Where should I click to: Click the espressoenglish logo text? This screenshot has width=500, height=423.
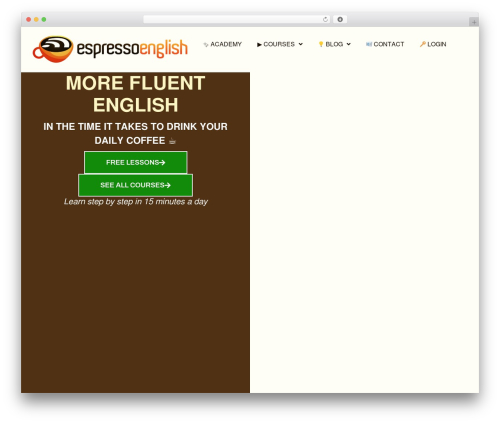[x=132, y=49]
